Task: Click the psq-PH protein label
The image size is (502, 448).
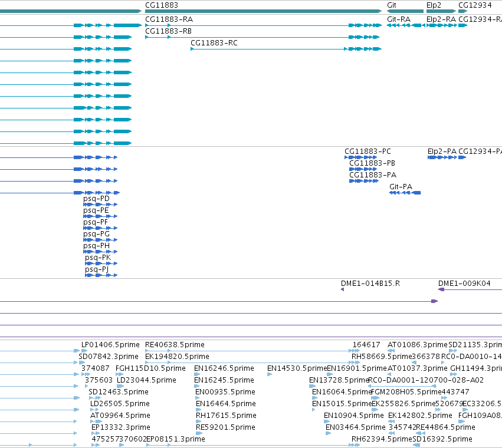Action: click(96, 246)
